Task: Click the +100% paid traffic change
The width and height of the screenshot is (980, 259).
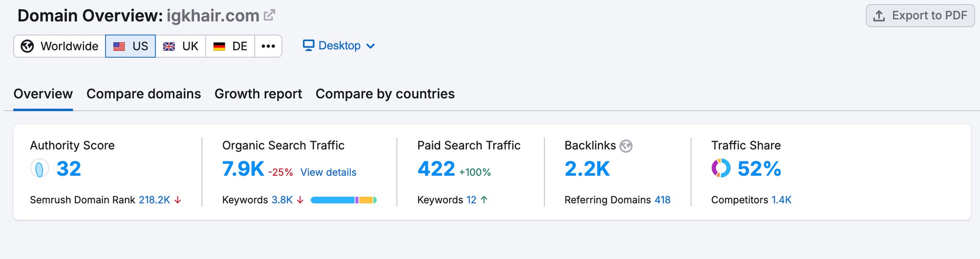Action: [475, 172]
